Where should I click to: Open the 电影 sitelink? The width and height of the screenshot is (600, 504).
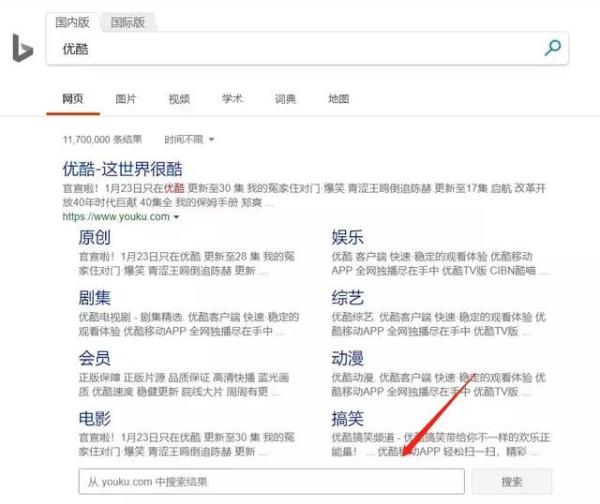point(95,418)
